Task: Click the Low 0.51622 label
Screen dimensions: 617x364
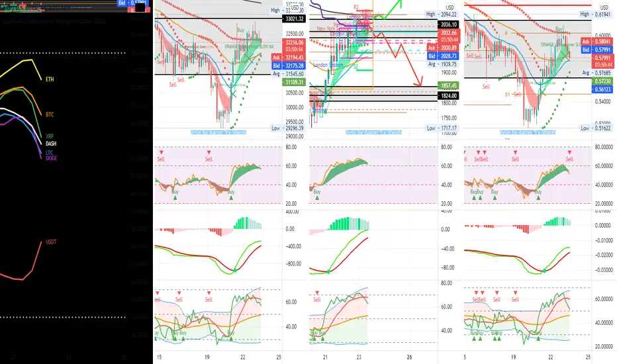Action: click(596, 128)
